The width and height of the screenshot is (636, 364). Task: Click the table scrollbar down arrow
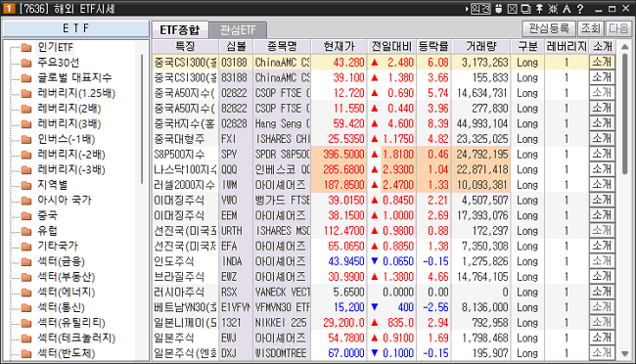[x=625, y=354]
